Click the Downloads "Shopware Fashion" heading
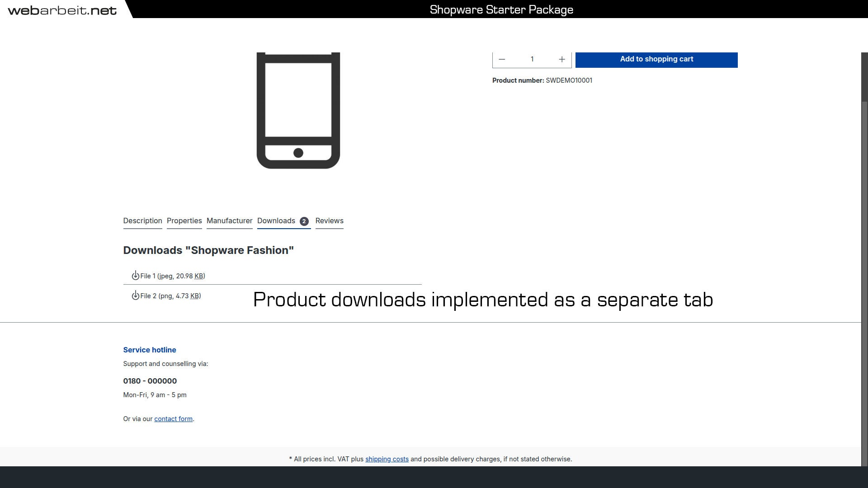This screenshot has height=488, width=868. (x=208, y=250)
